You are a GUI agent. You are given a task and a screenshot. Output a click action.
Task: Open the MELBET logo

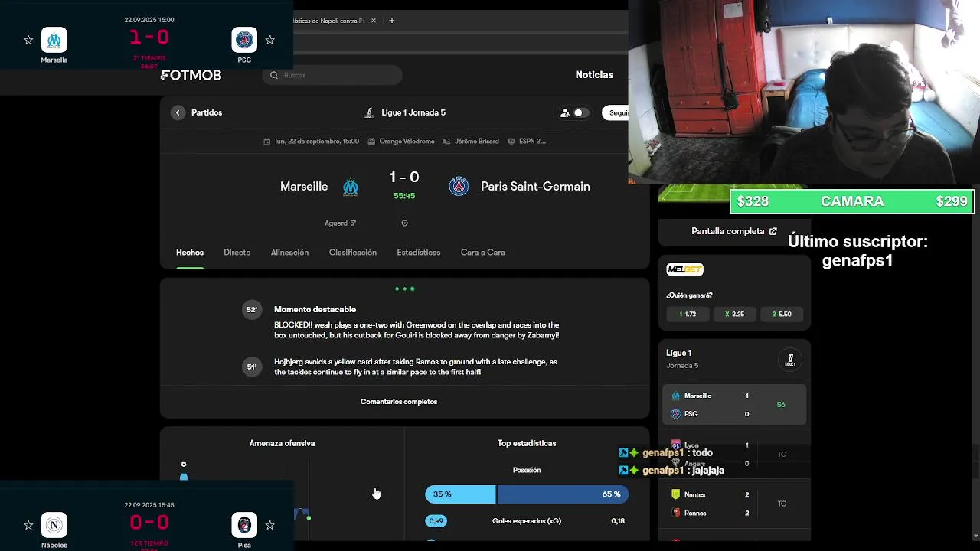click(684, 269)
